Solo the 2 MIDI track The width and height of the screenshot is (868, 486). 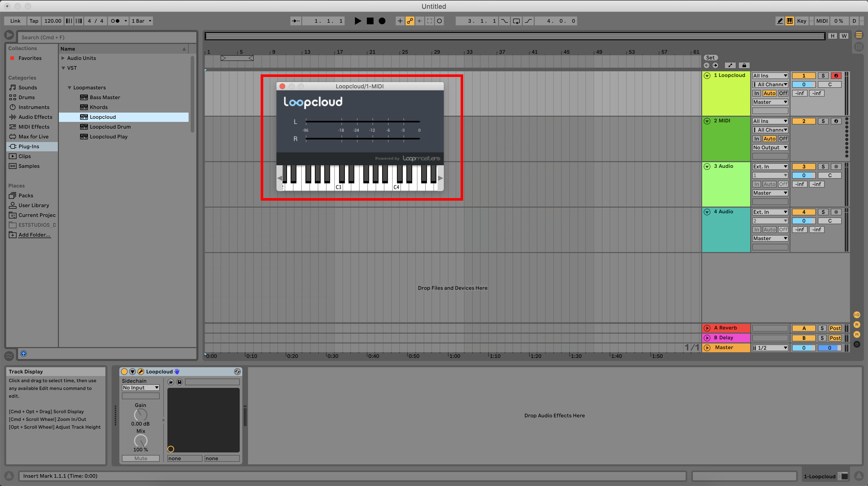(823, 121)
